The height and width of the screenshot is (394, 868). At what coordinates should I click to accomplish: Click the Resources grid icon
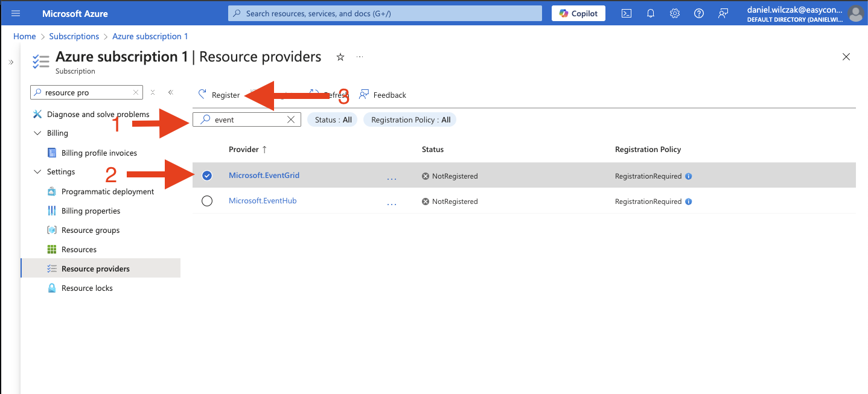(52, 249)
